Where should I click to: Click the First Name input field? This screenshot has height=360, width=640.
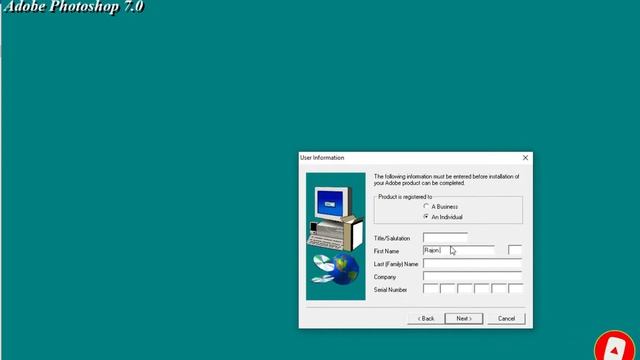(458, 250)
